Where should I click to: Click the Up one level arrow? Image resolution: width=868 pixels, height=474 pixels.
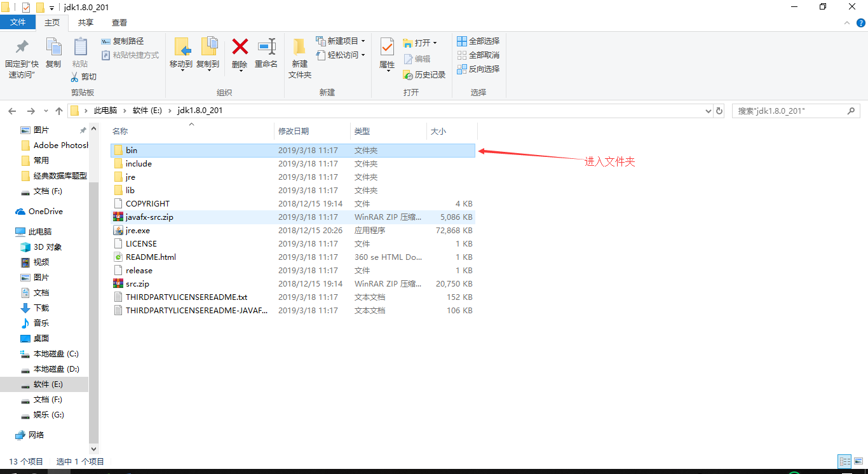[59, 111]
